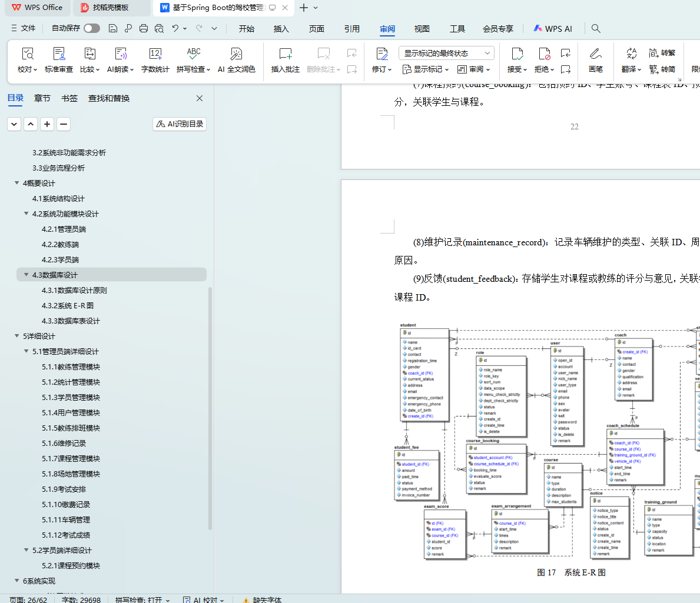The height and width of the screenshot is (603, 700).
Task: Close the navigation sidebar panel
Action: pyautogui.click(x=199, y=98)
